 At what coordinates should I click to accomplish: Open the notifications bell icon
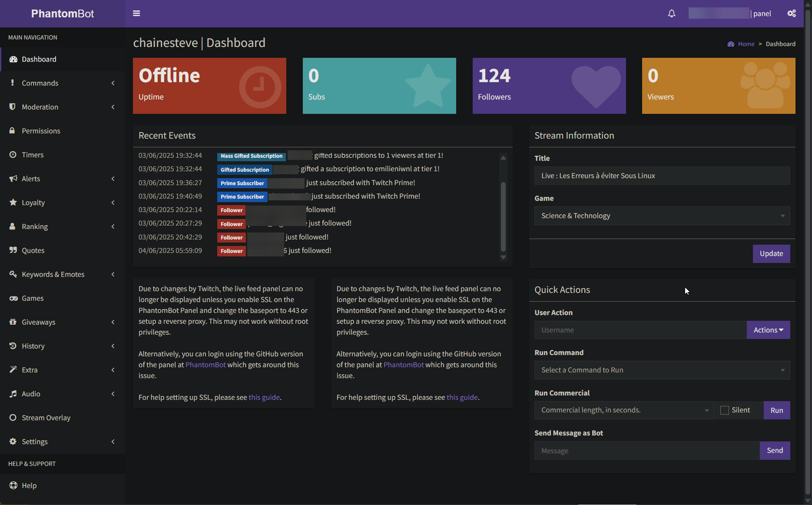click(x=672, y=13)
